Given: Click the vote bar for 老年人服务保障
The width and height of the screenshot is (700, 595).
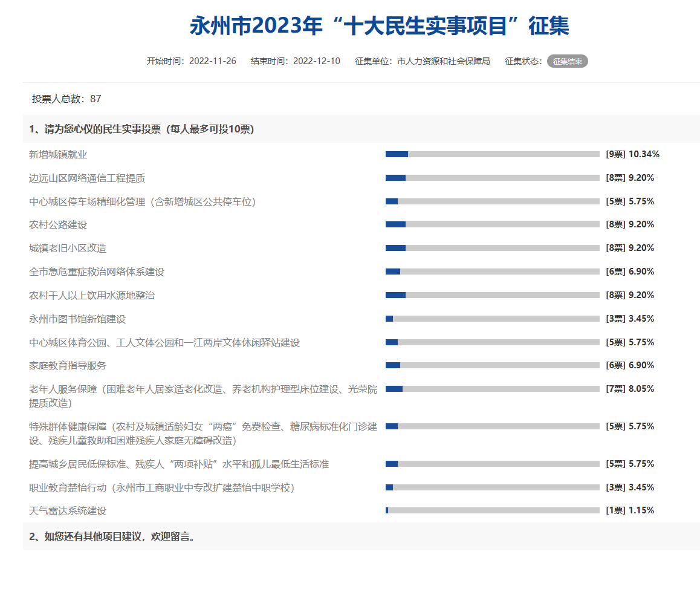Looking at the screenshot, I should click(492, 389).
